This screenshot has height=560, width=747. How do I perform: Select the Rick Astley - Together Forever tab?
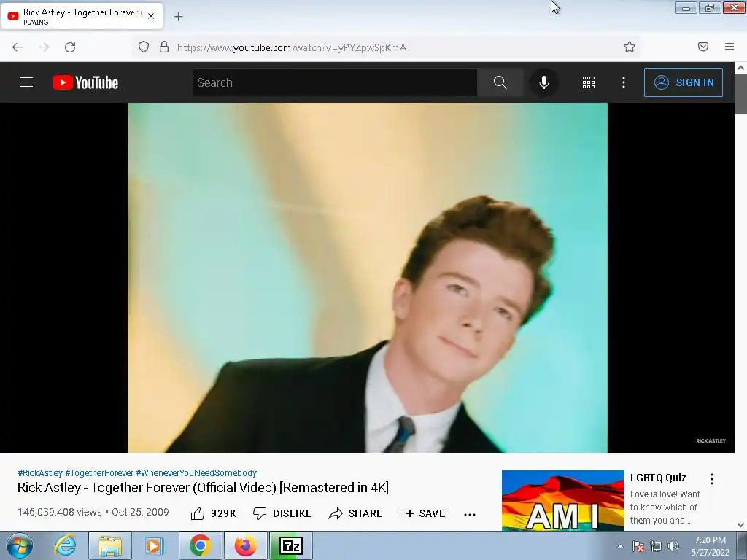82,16
